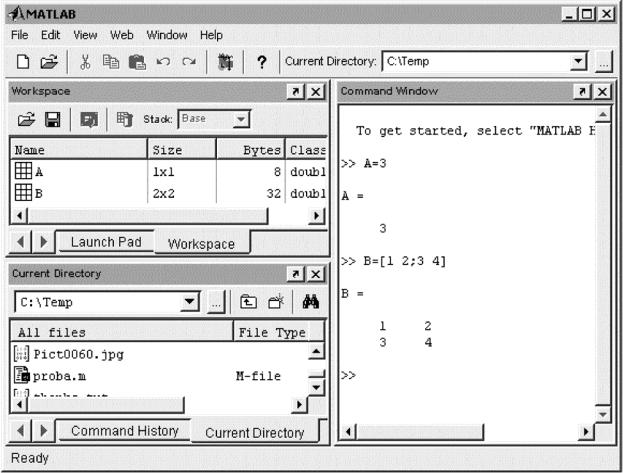
Task: Create new folder icon in Current Directory
Action: [x=276, y=302]
